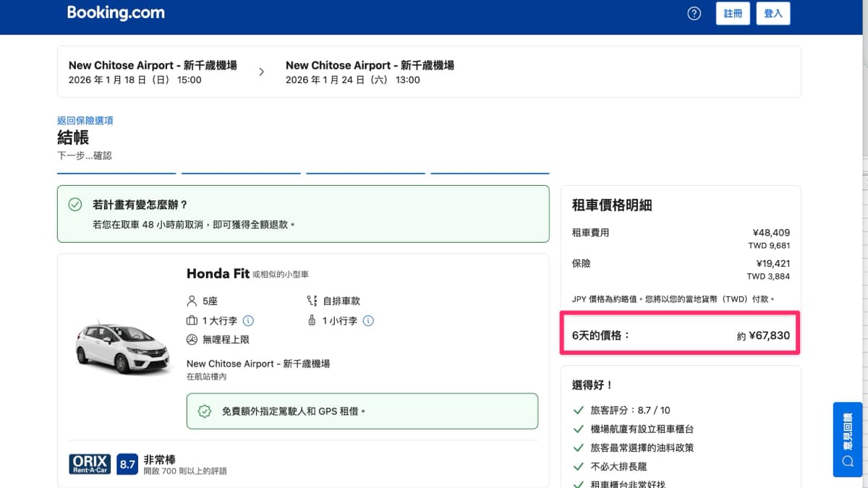Click info icon next to 1 小行李
Viewport: 868px width, 488px height.
[368, 320]
